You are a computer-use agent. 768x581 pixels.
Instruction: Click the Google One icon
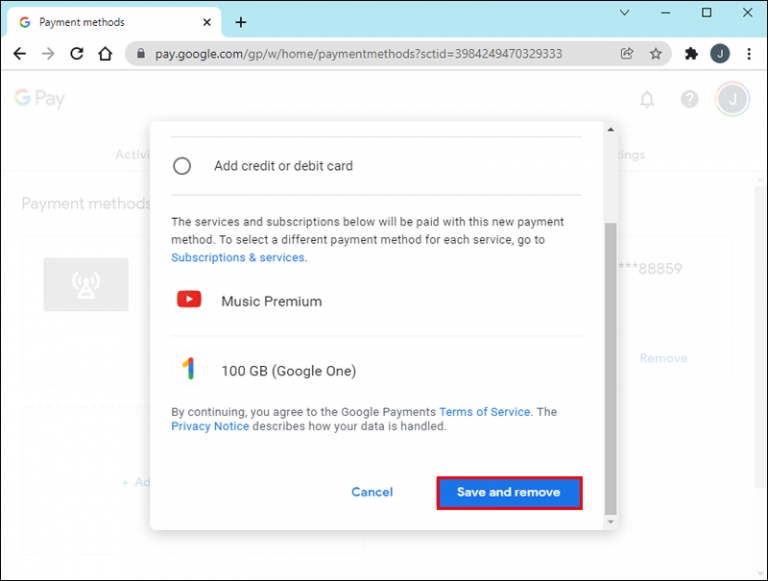click(189, 369)
